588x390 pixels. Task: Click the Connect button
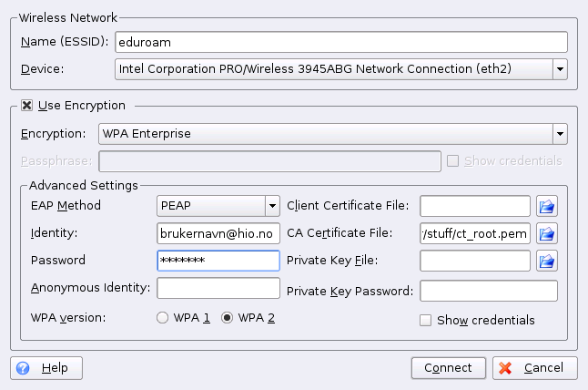[448, 368]
